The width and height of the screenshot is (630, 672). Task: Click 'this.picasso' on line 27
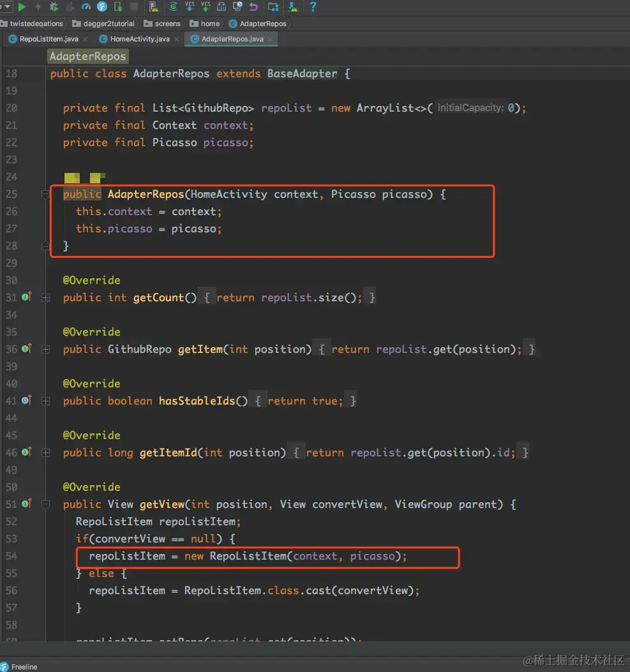pos(114,229)
